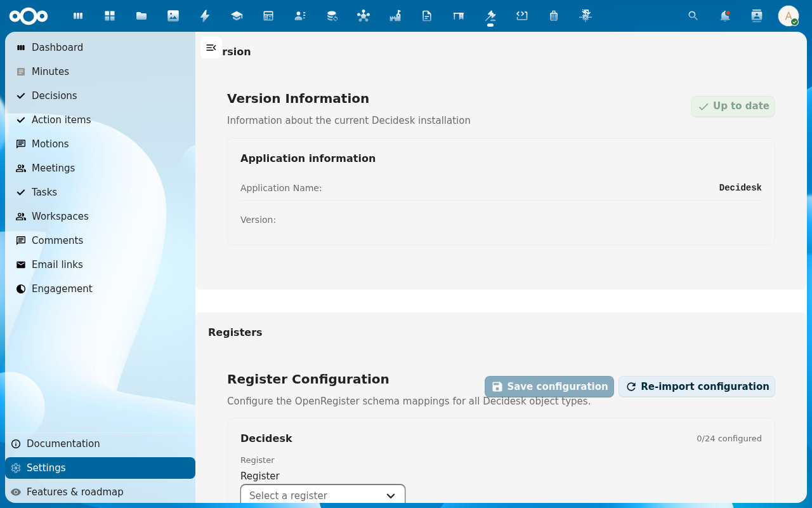This screenshot has height=508, width=812.
Task: Open Decisions in sidebar
Action: (x=100, y=96)
